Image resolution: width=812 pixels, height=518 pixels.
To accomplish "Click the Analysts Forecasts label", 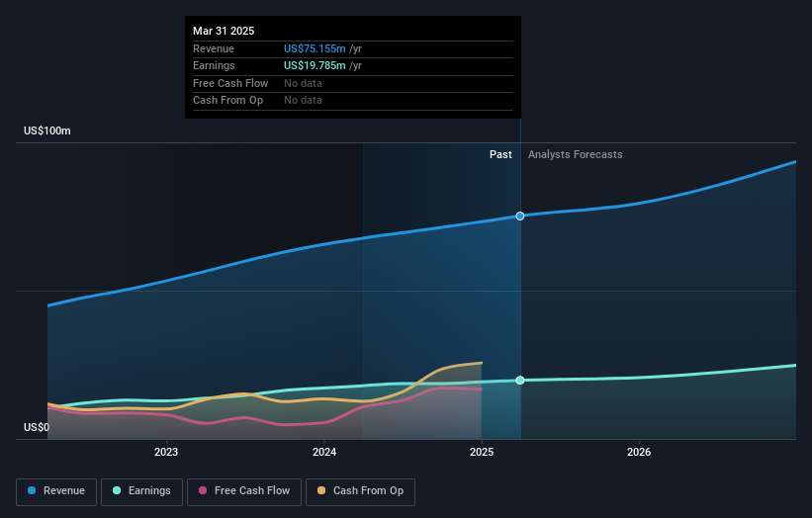I will tap(576, 154).
